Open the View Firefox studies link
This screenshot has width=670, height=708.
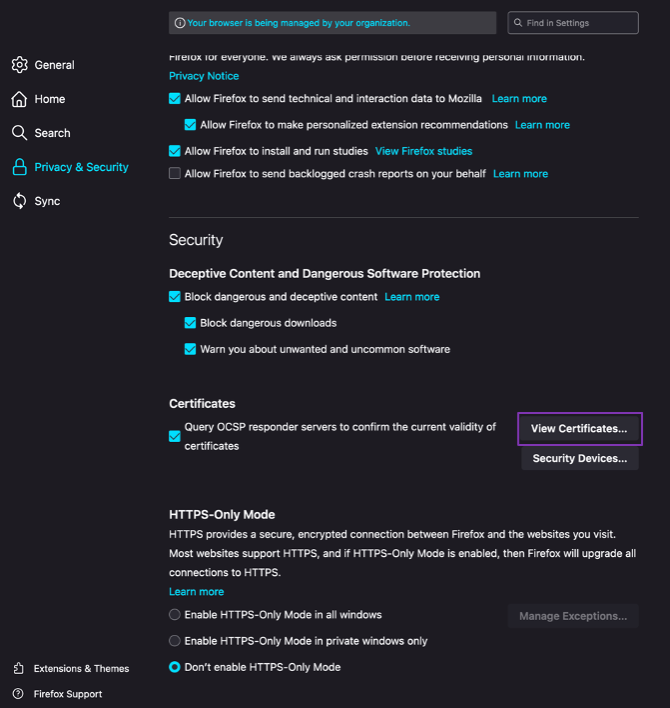[423, 151]
